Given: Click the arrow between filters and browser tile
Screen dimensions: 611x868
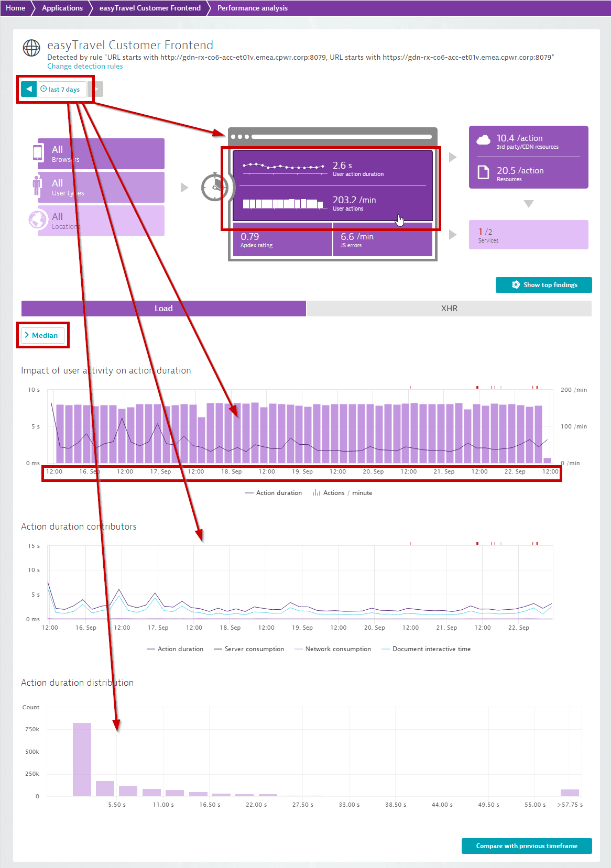Looking at the screenshot, I should click(184, 188).
